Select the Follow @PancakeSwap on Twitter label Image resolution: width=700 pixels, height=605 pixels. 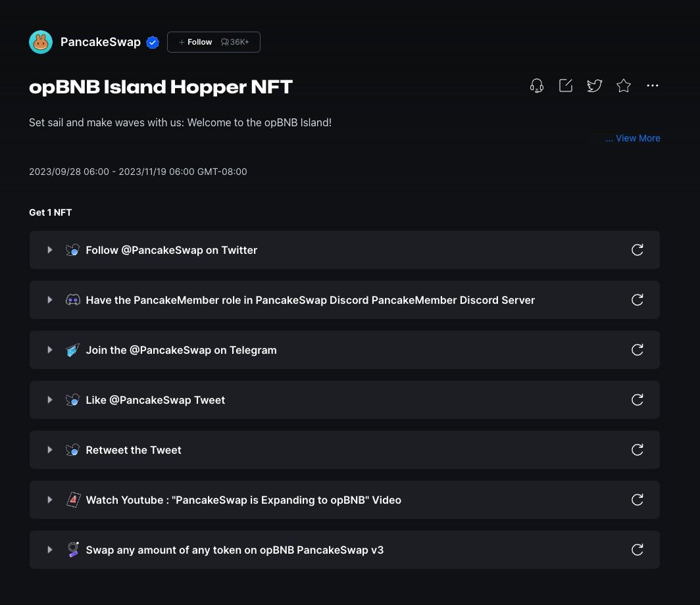[x=172, y=250]
